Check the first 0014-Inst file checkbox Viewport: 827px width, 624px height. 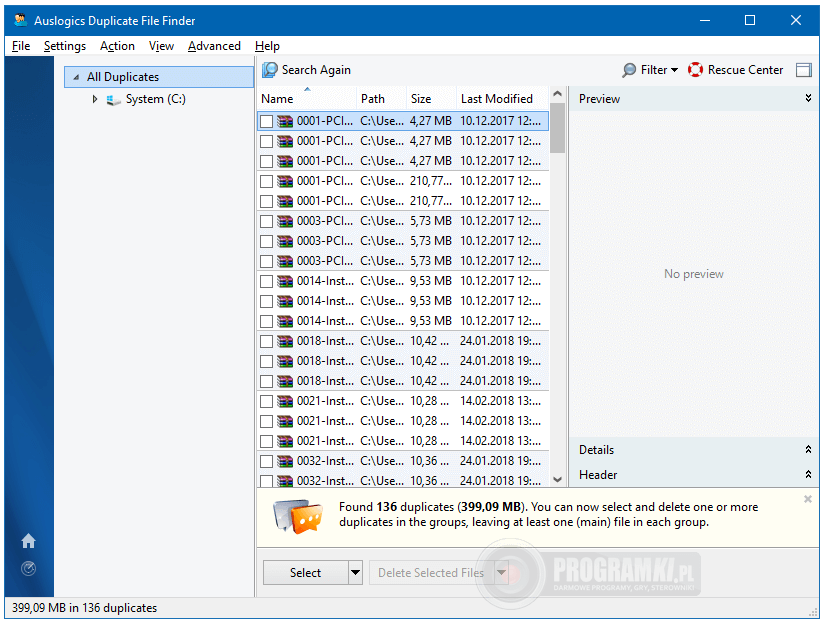pyautogui.click(x=267, y=282)
